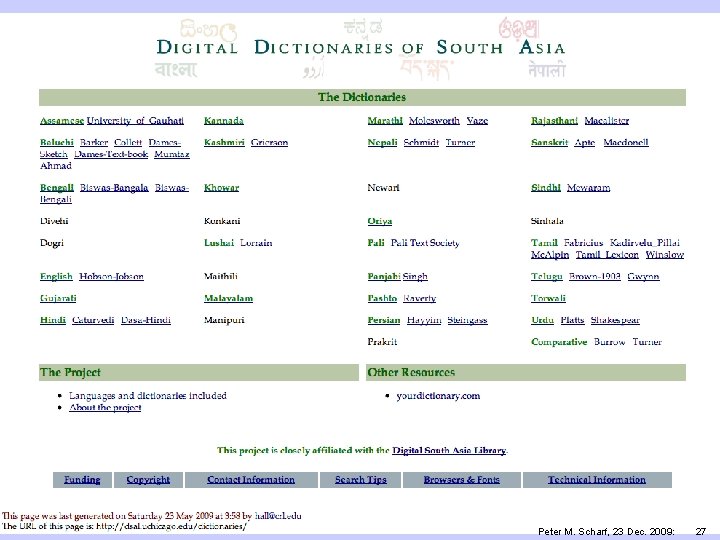Open the Lushai language link
The image size is (720, 540).
pos(219,243)
